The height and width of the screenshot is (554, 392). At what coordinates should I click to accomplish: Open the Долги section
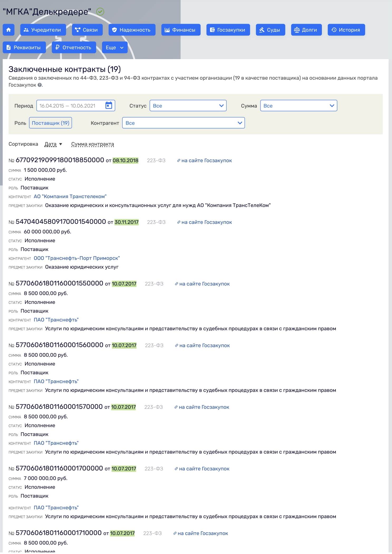tap(306, 30)
